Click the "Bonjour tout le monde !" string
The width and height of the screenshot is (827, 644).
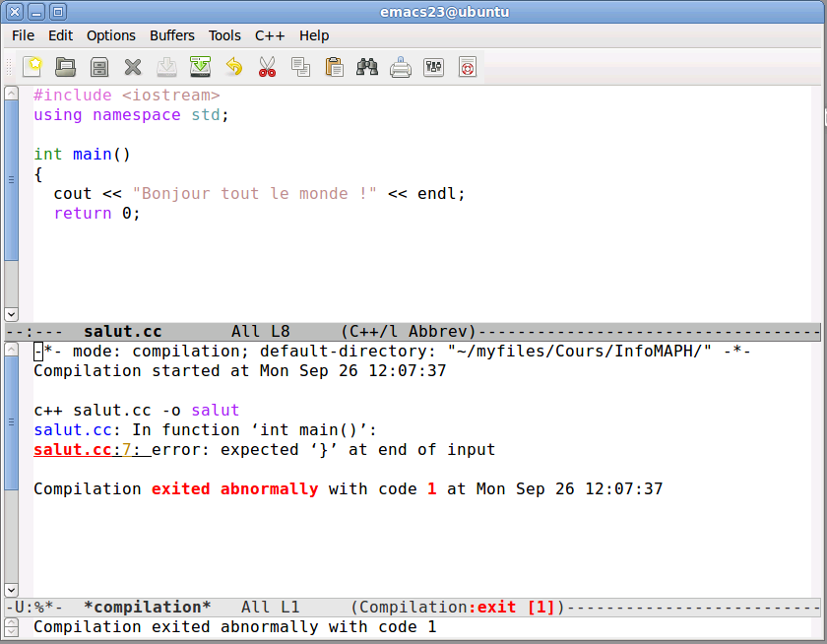click(254, 194)
